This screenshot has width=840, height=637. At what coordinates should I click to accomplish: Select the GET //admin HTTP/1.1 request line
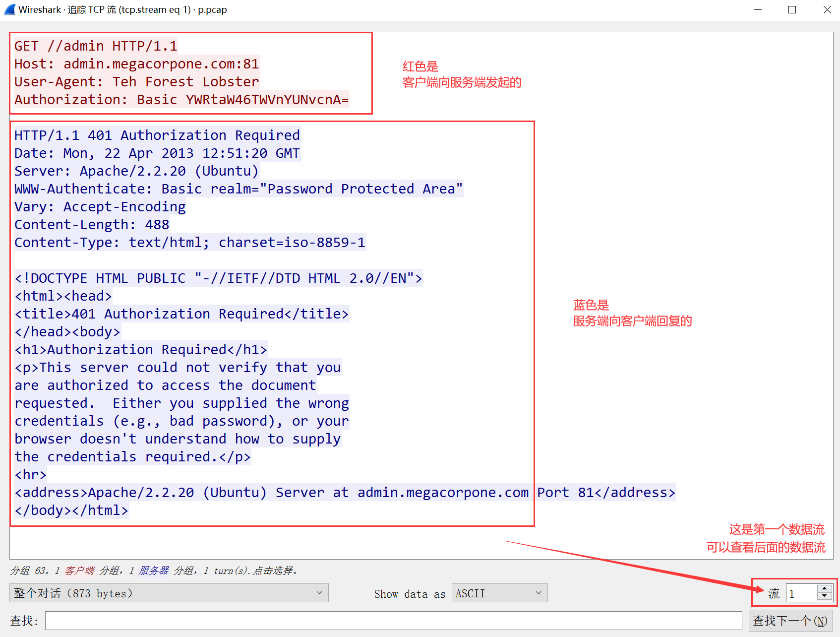coord(96,46)
